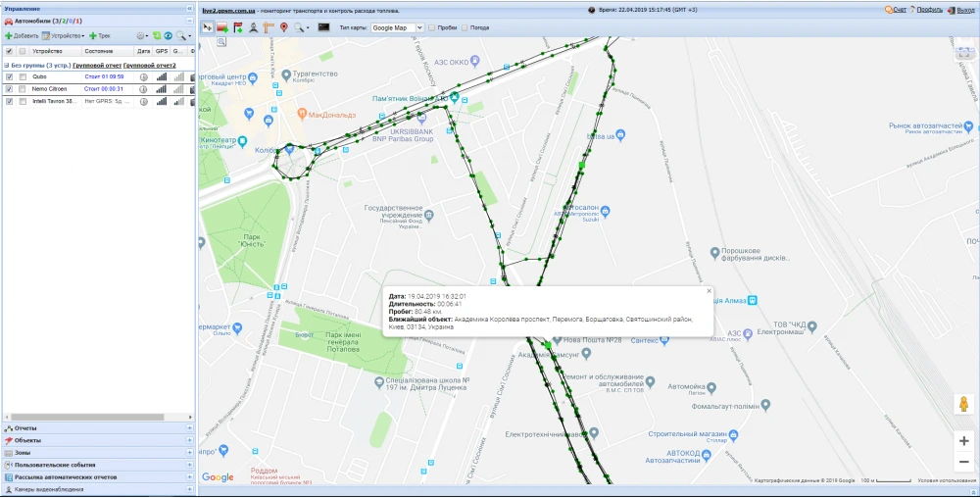The width and height of the screenshot is (980, 498).
Task: Select the ruler measurement tool
Action: 269,27
